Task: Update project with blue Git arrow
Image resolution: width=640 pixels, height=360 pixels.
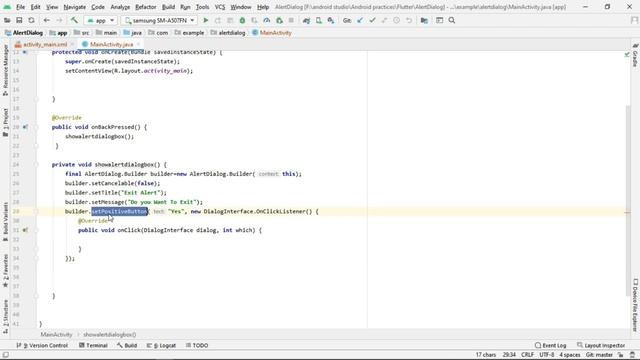Action: click(360, 20)
